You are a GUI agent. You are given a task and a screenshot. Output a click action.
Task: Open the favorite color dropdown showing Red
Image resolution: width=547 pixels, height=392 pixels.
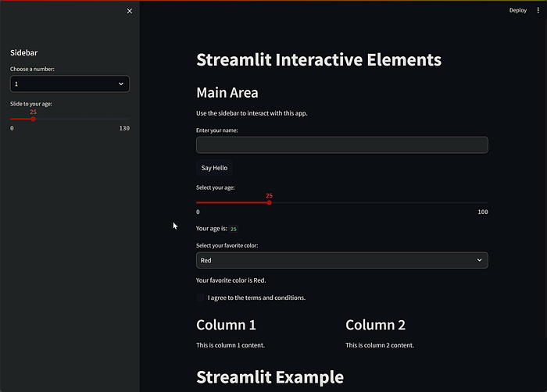click(x=342, y=261)
